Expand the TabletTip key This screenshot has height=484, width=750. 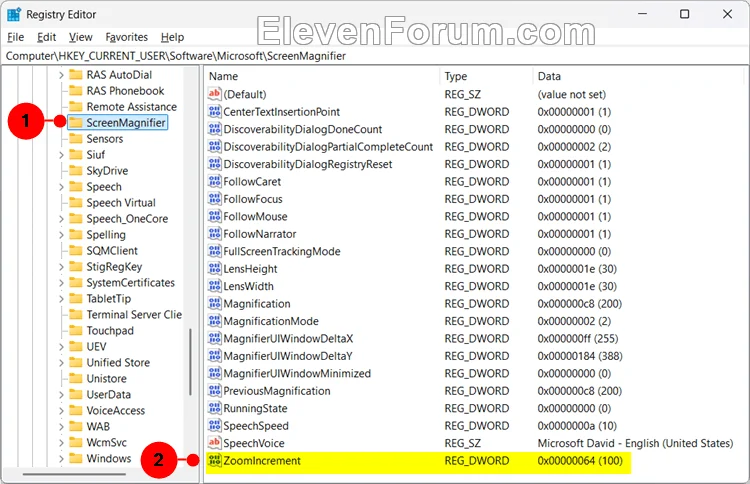[61, 299]
